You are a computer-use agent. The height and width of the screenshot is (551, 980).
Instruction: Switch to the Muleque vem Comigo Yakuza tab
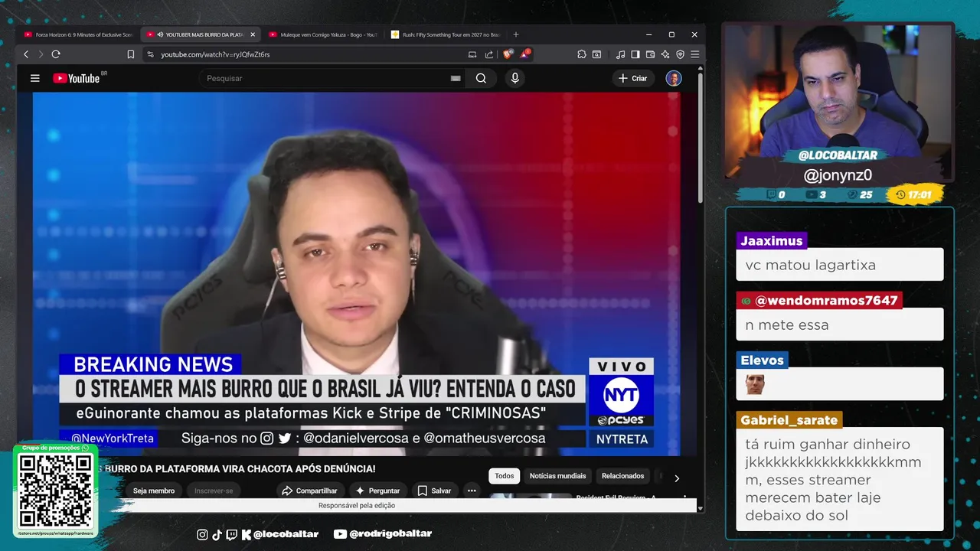pos(322,34)
